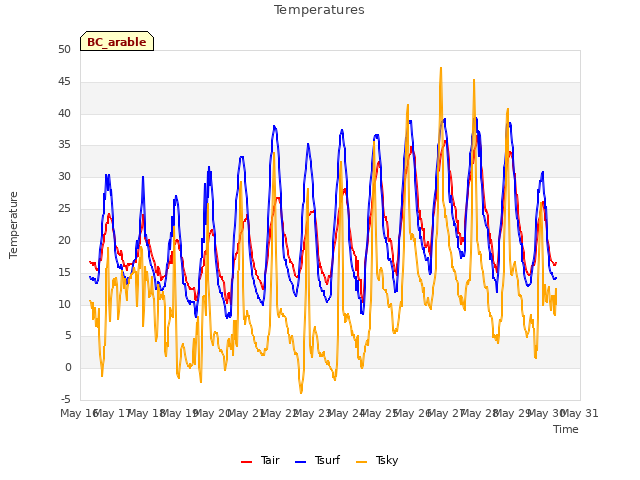Click the blue Tsurf legend swatch

(300, 462)
